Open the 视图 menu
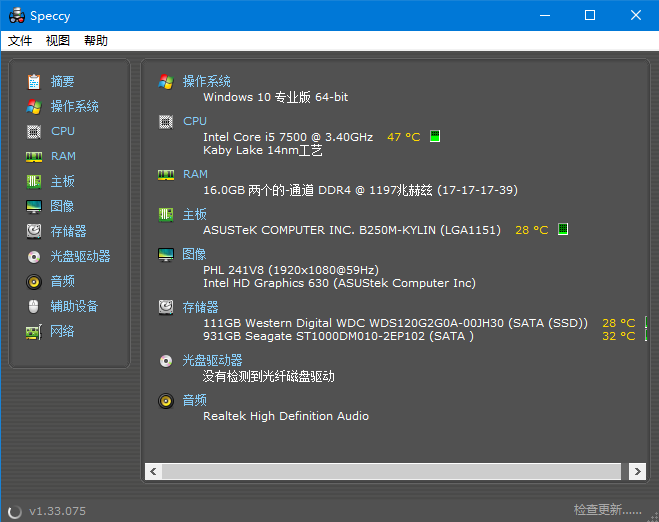This screenshot has height=522, width=659. tap(58, 41)
